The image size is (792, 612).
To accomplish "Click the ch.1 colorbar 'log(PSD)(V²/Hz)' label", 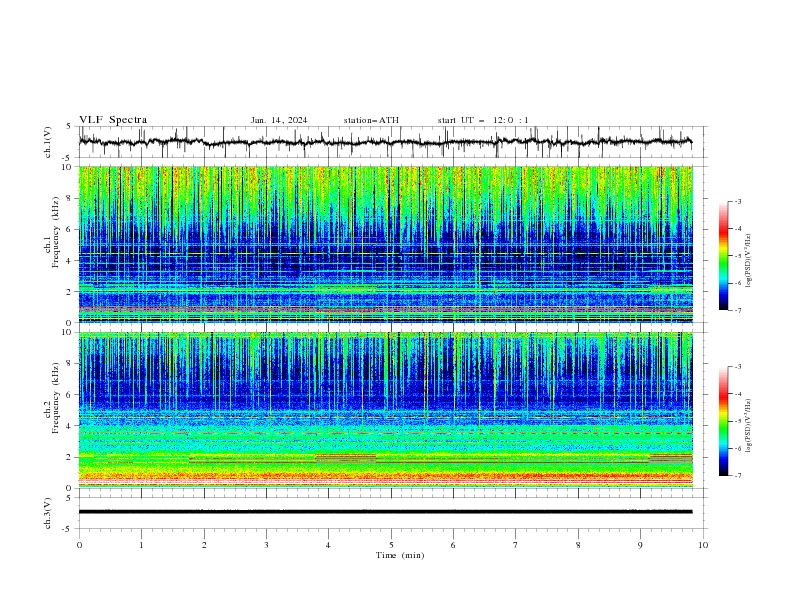I will click(x=749, y=261).
